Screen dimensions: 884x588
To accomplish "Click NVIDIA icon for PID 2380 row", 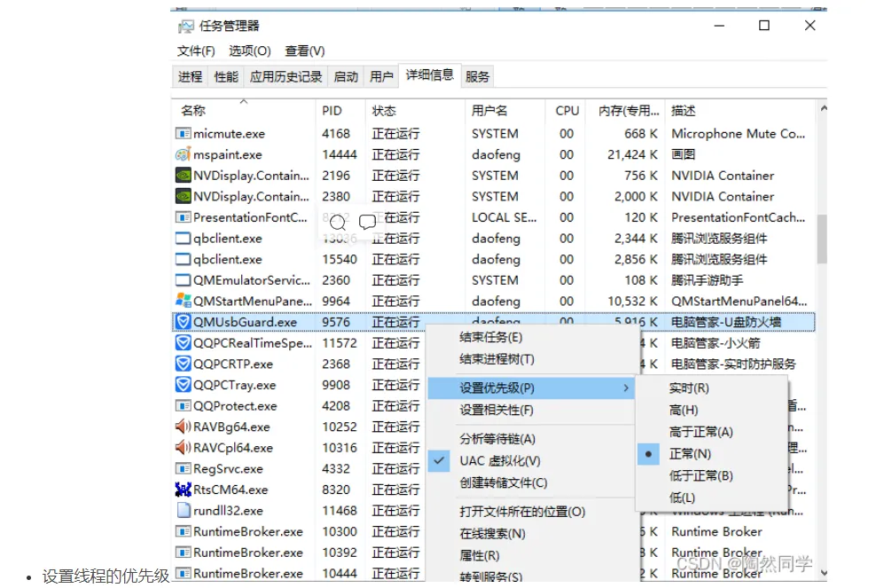I will (x=183, y=196).
